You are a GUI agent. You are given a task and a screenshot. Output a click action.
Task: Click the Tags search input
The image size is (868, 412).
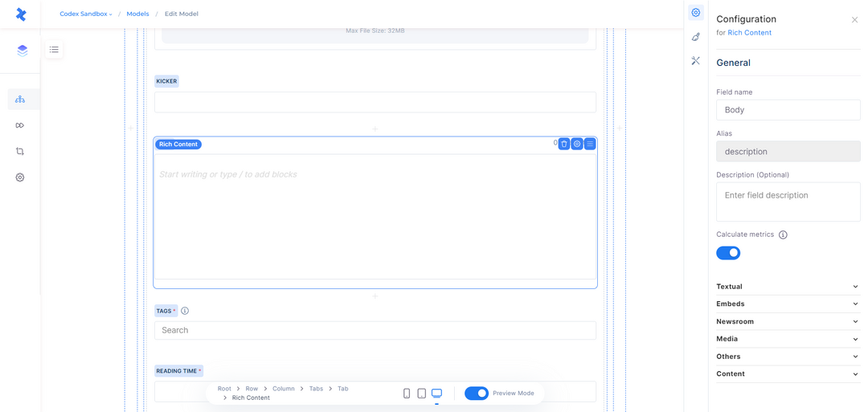[x=375, y=330]
